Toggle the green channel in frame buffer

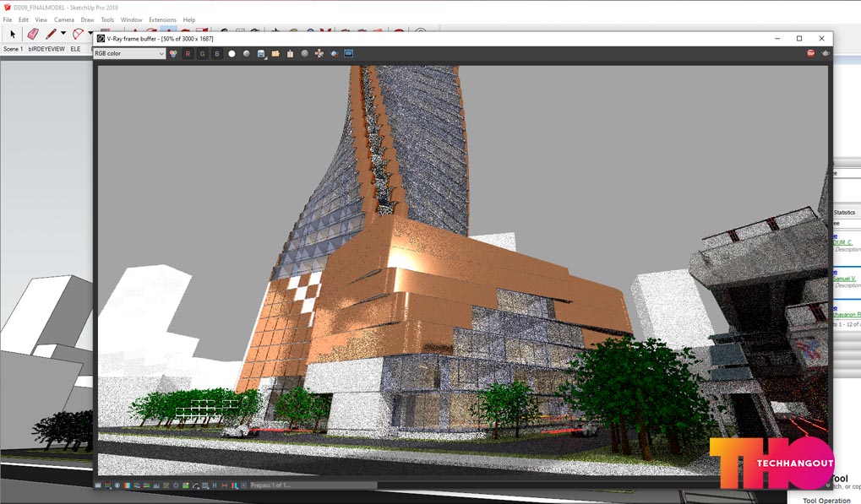tap(203, 54)
